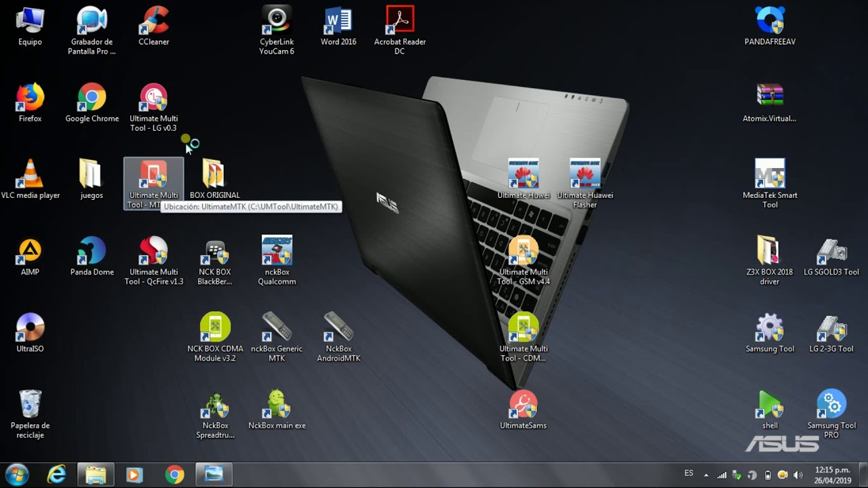This screenshot has height=488, width=868.
Task: Open Atomix.Virtual archive icon
Action: coord(770,102)
